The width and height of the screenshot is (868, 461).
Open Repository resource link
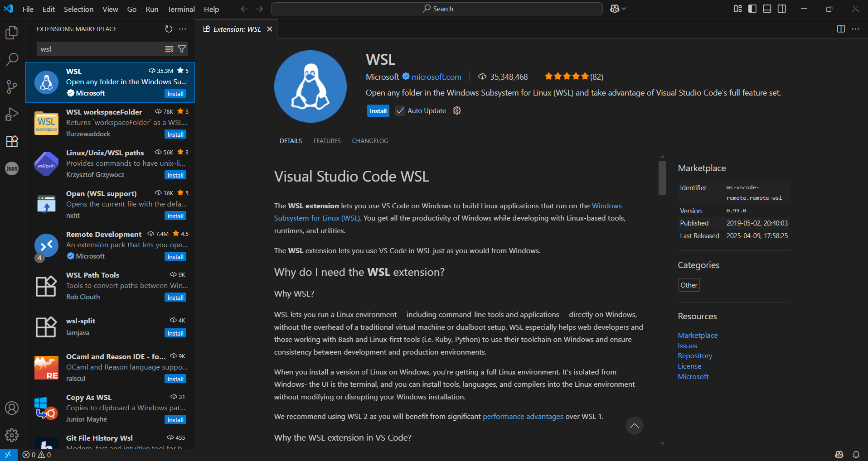point(695,356)
